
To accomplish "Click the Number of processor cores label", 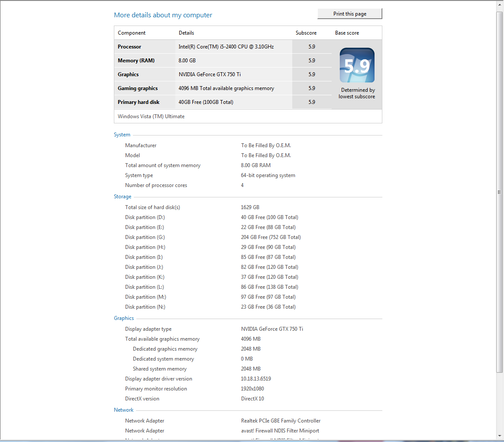I will pos(156,185).
